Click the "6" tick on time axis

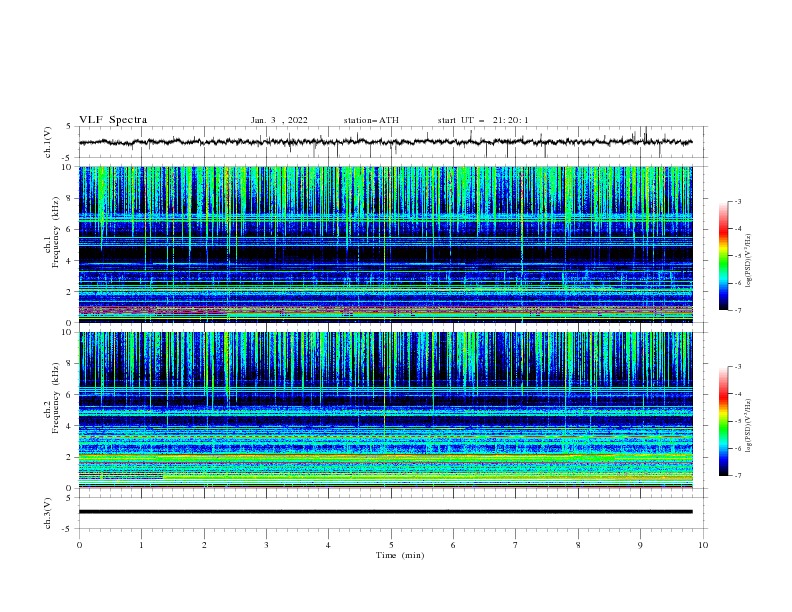[453, 545]
